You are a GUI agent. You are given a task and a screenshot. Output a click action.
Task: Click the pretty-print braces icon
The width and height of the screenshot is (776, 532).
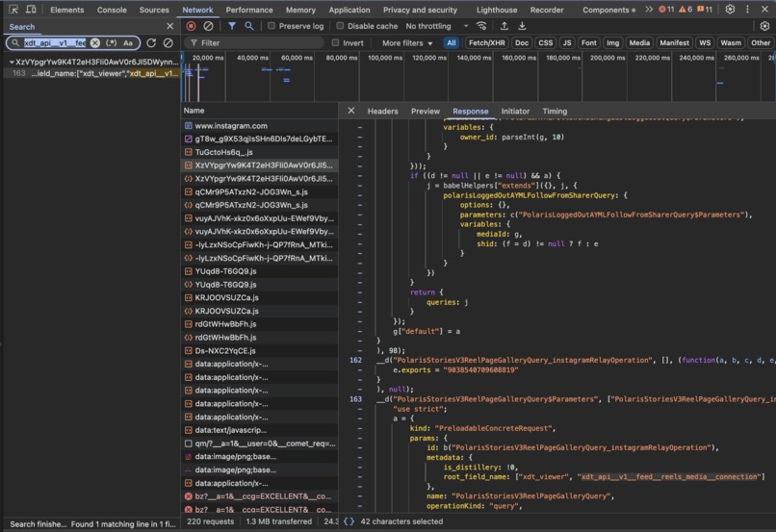pos(349,521)
